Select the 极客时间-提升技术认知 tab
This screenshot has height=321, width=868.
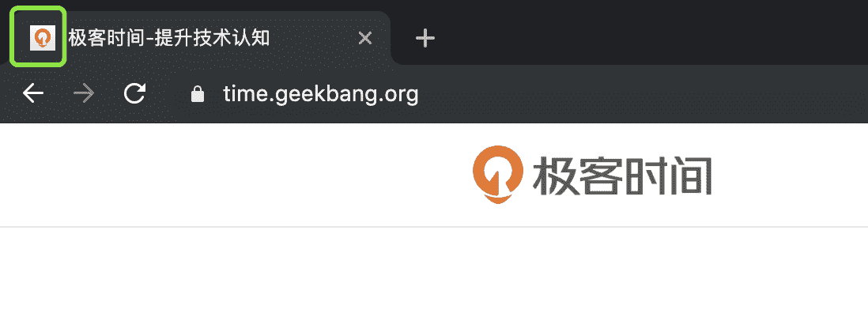point(200,38)
